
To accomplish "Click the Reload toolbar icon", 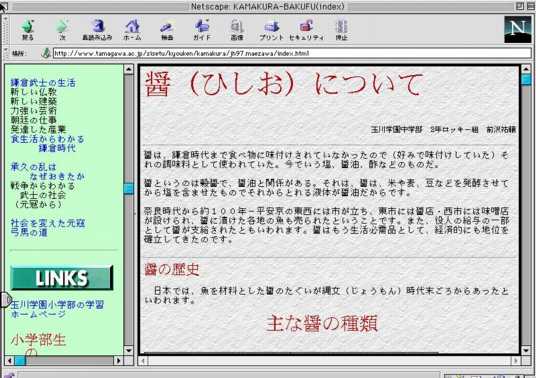I will click(97, 30).
